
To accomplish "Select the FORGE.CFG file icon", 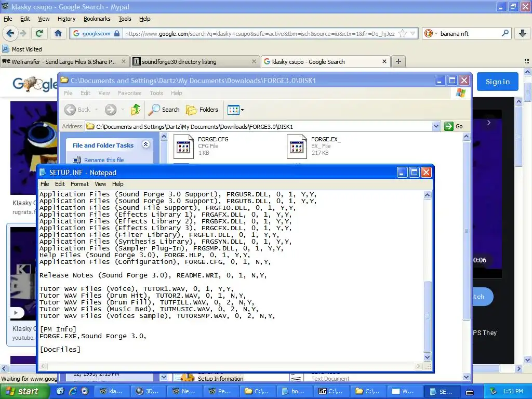I will [183, 147].
